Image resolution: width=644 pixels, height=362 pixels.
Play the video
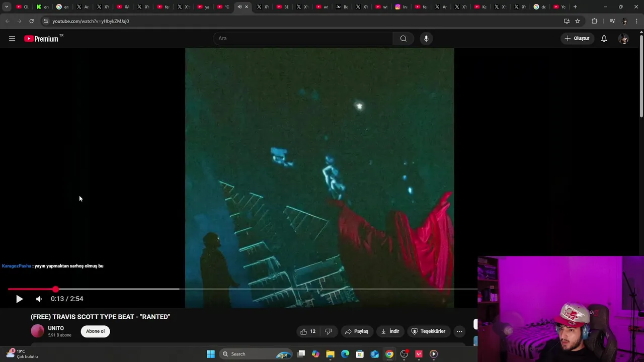[19, 299]
